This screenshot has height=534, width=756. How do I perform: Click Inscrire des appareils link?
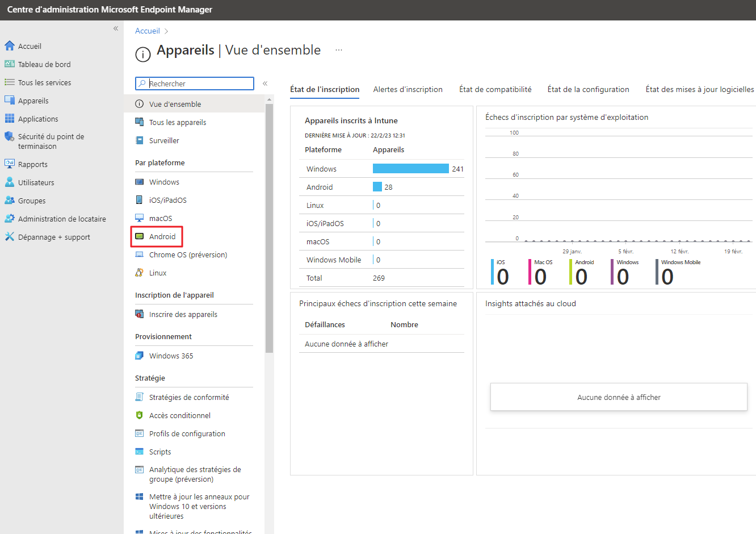click(x=183, y=314)
